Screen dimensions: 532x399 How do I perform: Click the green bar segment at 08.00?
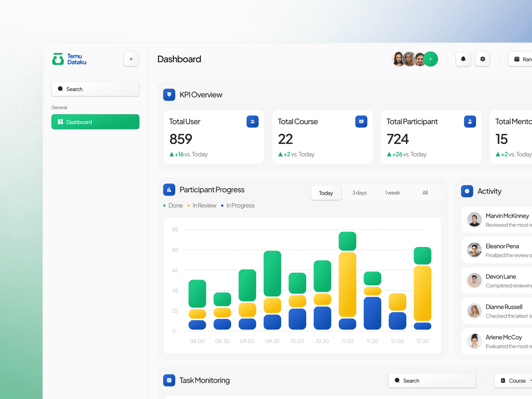[x=197, y=294]
